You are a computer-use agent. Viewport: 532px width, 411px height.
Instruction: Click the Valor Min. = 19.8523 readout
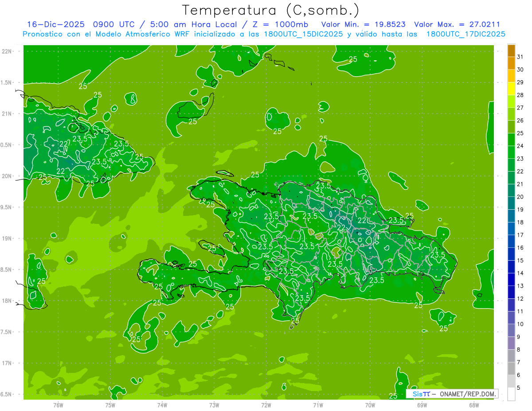(363, 24)
